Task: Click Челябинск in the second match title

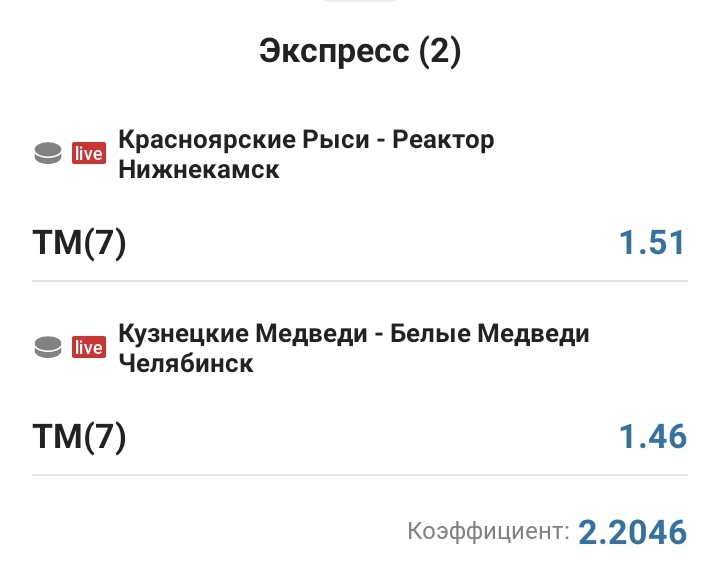Action: click(x=186, y=363)
